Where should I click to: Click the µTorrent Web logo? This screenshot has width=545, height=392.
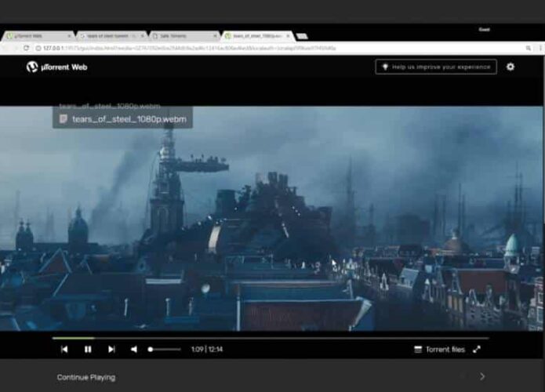click(x=57, y=67)
